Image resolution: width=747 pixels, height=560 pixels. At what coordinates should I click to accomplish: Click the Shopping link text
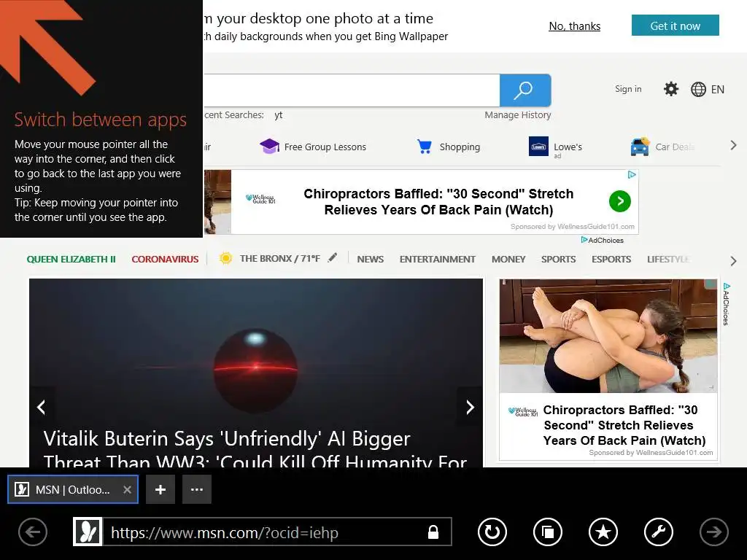point(460,147)
